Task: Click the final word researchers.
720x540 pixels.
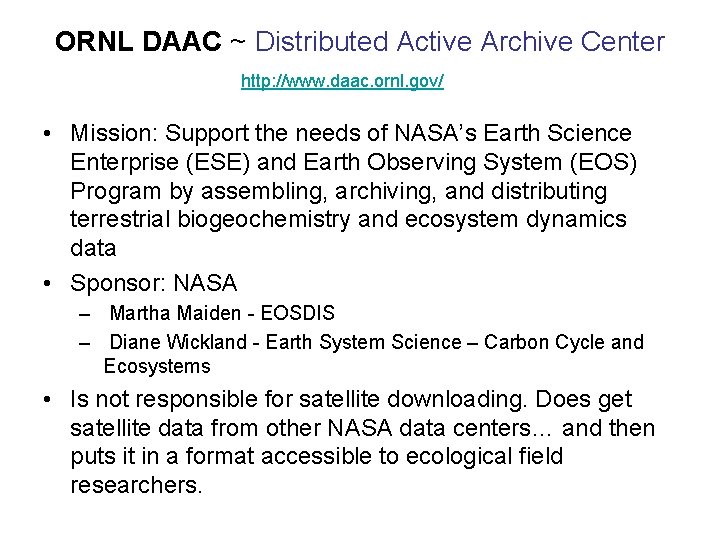Action: pyautogui.click(x=136, y=485)
